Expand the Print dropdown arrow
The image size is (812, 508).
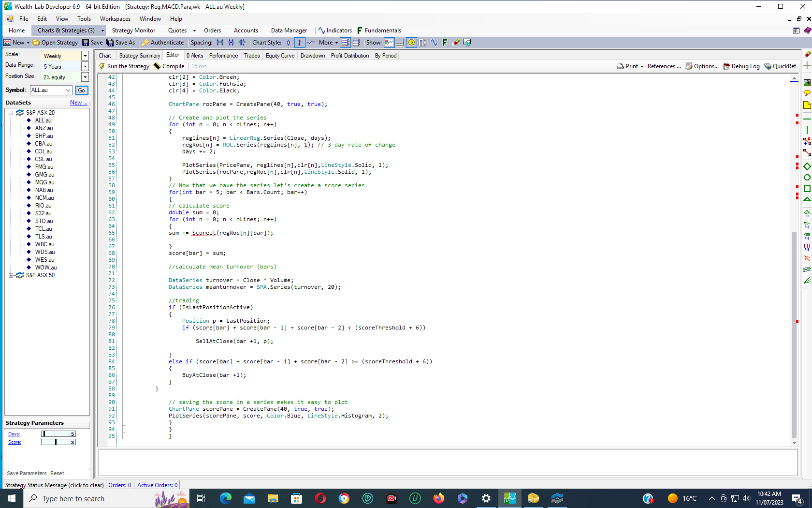coord(642,66)
